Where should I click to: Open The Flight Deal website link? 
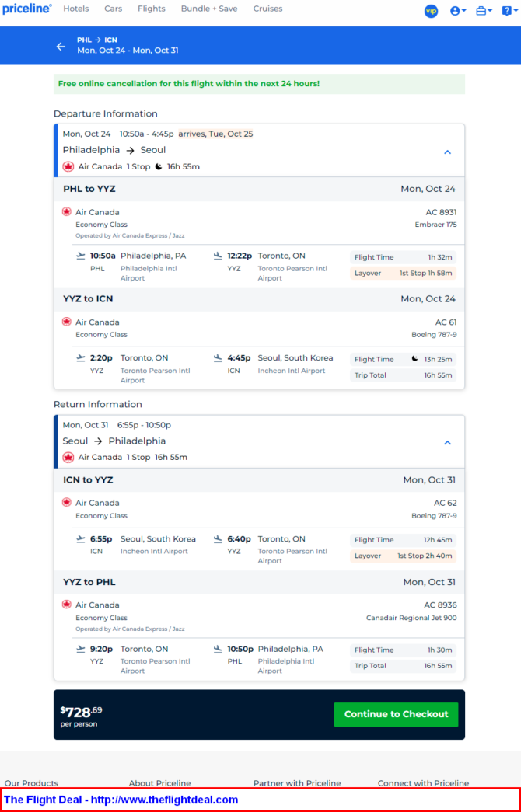(x=121, y=800)
